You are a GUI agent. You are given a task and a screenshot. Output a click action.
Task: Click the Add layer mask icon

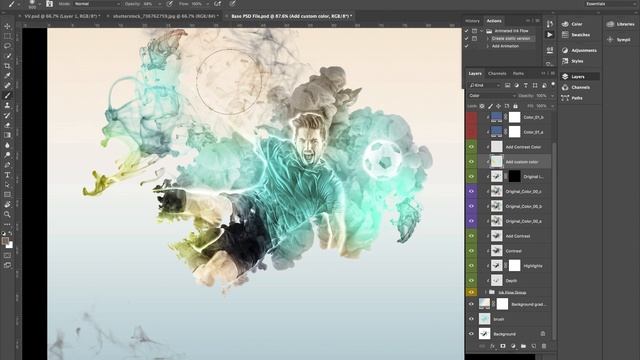click(x=503, y=346)
